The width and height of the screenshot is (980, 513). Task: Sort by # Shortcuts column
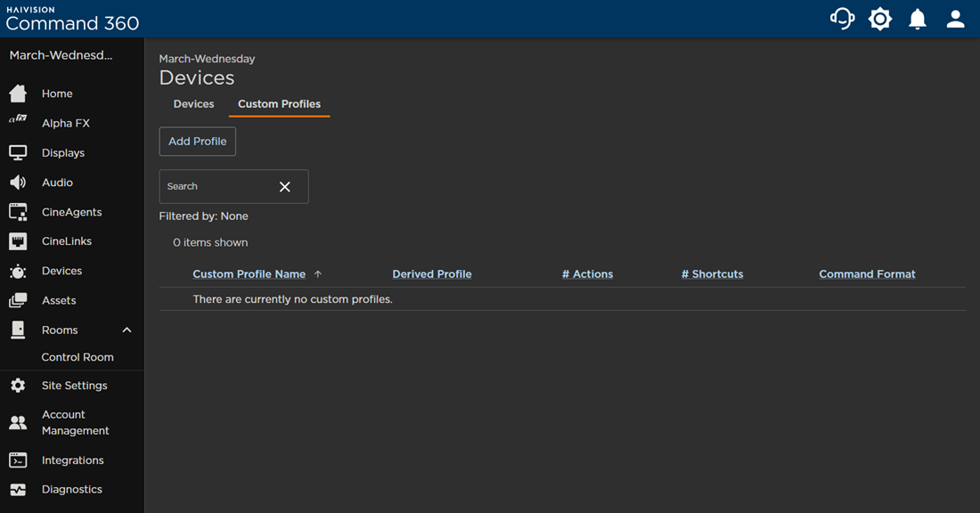tap(713, 274)
